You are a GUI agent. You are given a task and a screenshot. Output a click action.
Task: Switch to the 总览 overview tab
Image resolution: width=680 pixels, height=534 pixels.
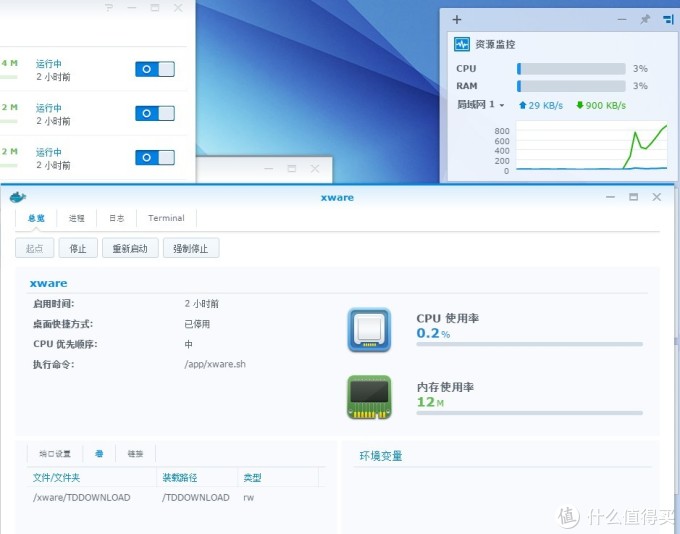point(36,218)
